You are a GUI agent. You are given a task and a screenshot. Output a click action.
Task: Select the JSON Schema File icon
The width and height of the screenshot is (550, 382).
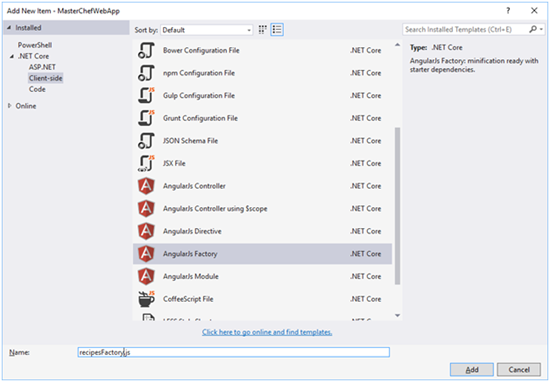tap(146, 141)
